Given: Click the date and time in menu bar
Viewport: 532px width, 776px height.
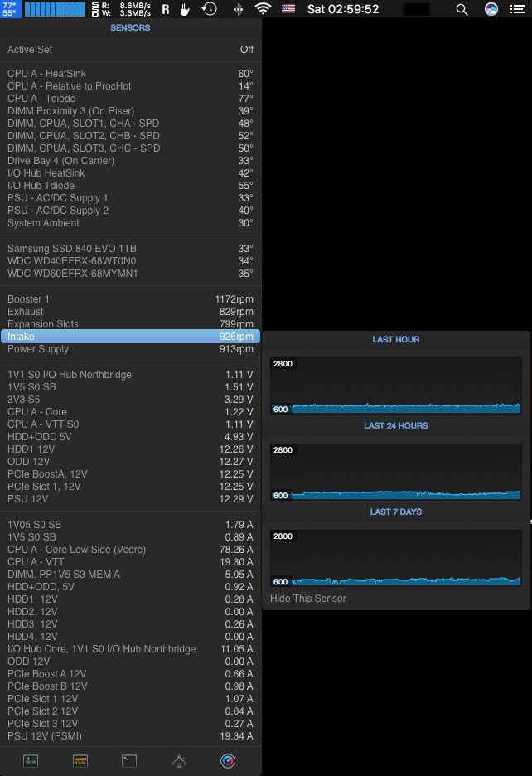Looking at the screenshot, I should 343,9.
